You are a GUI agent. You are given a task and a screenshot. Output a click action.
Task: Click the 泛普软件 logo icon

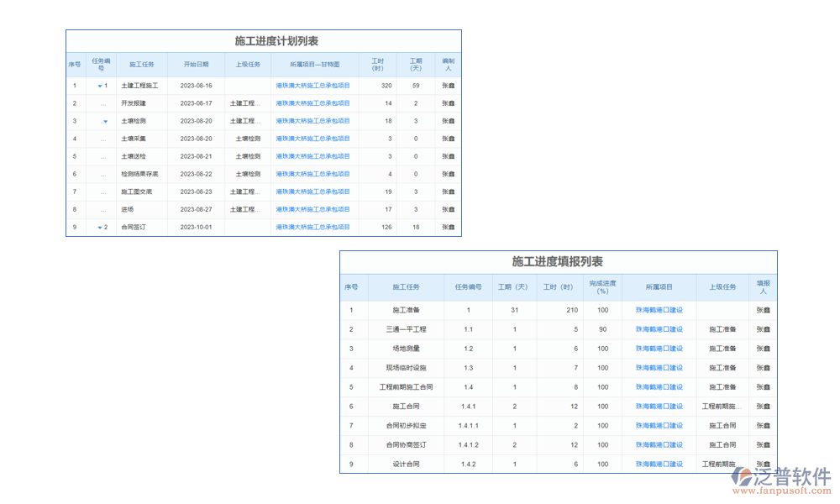(742, 476)
